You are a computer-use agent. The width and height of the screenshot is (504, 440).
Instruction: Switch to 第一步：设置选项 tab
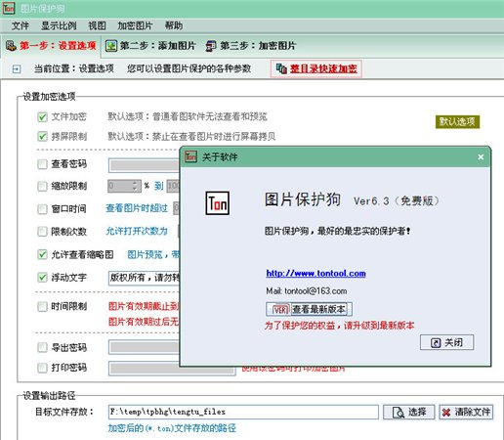pos(51,46)
